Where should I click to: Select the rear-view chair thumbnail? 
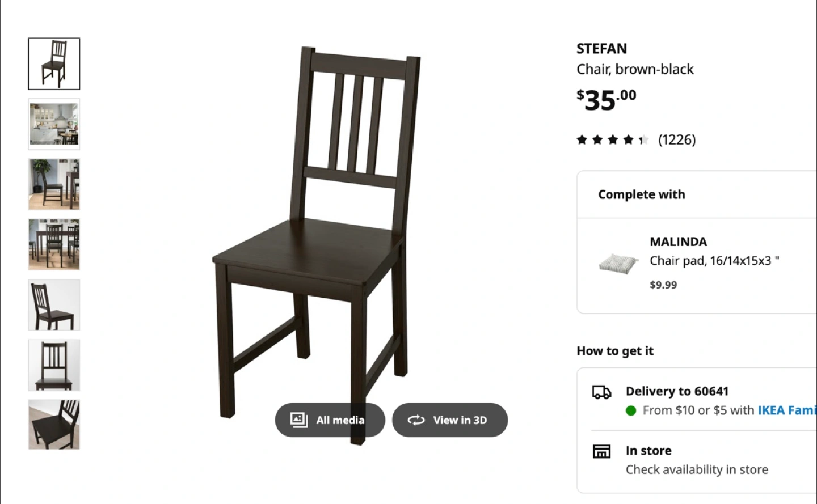(54, 305)
